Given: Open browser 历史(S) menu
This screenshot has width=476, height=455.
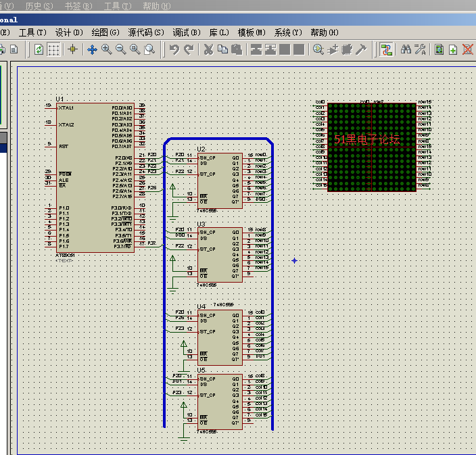Looking at the screenshot, I should pos(39,6).
